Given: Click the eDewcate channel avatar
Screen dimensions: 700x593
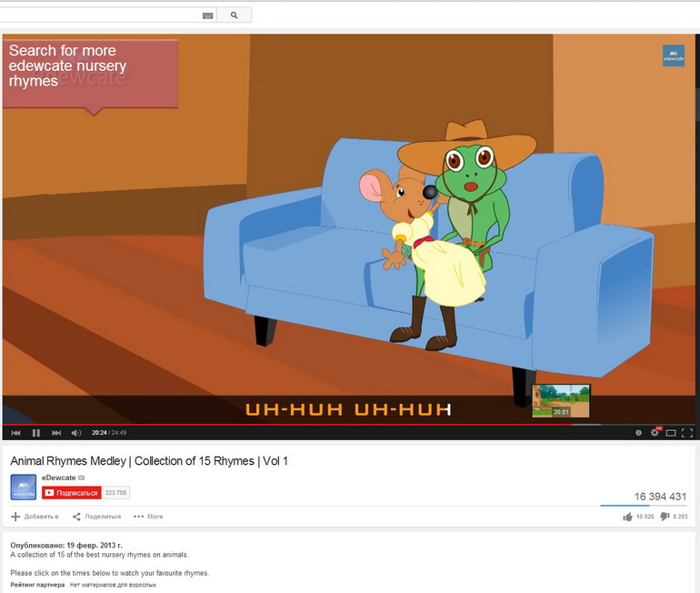Looking at the screenshot, I should pos(23,487).
